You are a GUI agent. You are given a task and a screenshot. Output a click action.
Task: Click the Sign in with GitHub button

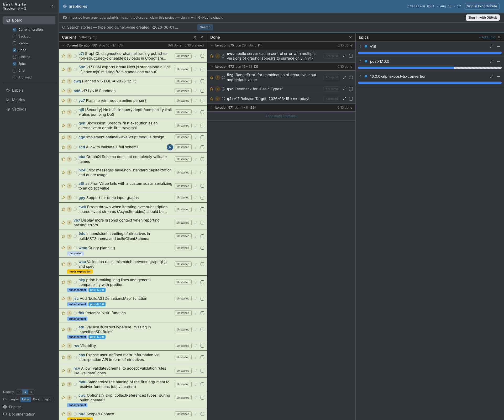[x=482, y=18]
